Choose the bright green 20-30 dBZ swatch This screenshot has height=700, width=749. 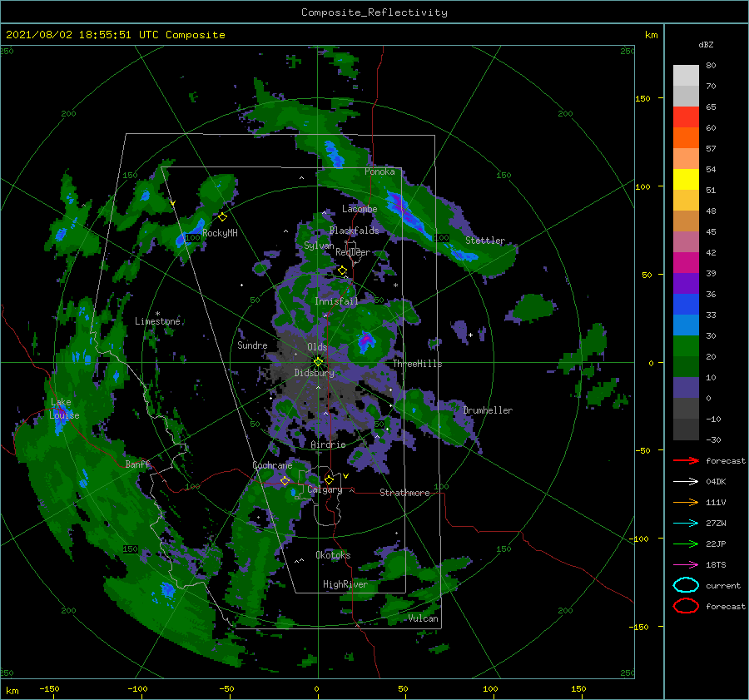click(686, 346)
